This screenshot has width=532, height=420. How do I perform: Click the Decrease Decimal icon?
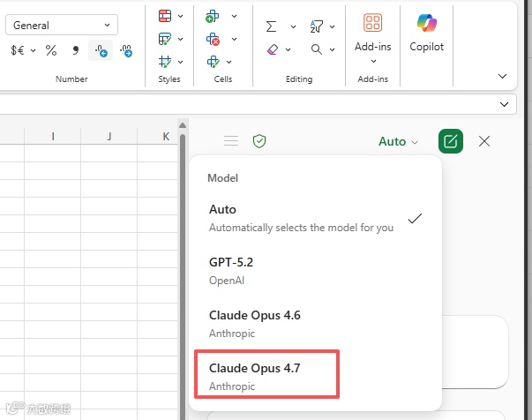click(x=126, y=50)
